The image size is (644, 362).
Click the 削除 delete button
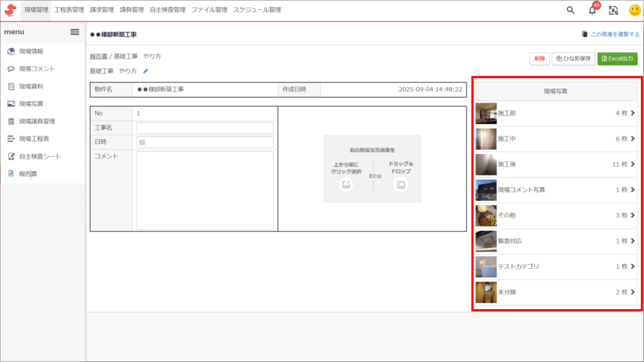pos(540,59)
